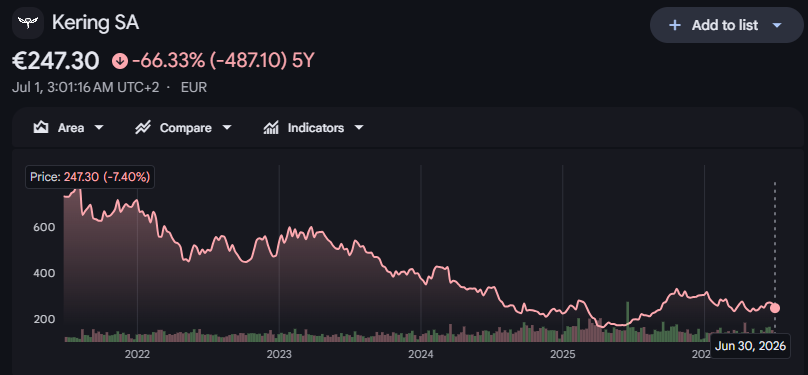
Task: Click the Compare lines icon
Action: (143, 128)
